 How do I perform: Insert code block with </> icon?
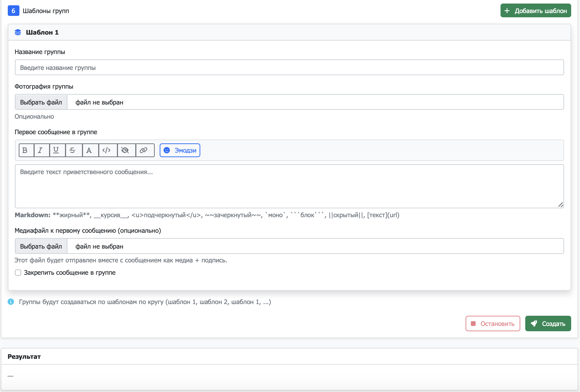click(107, 150)
